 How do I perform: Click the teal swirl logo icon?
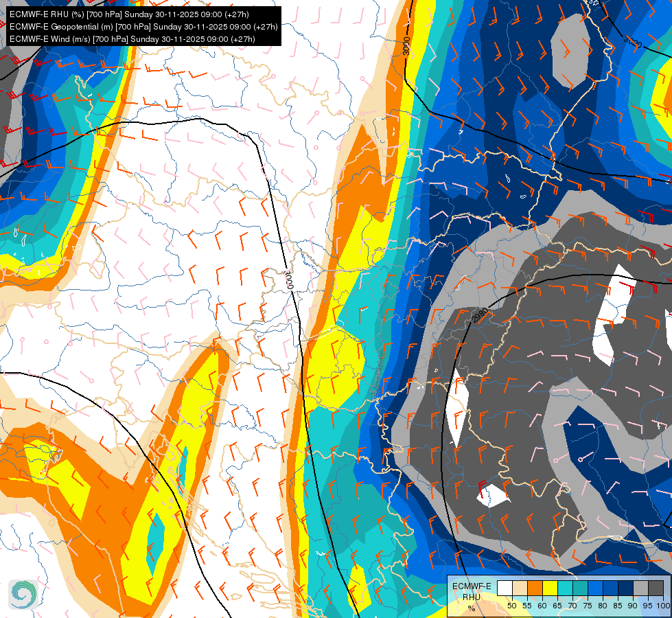coord(23,595)
